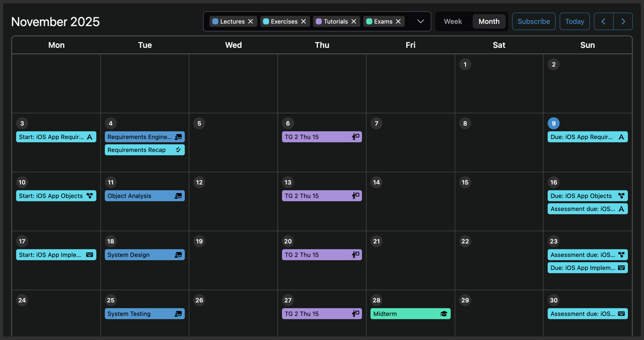Click the keyboard icon on Start: iOS App Implementation
Viewport: 644px width, 340px height.
(x=89, y=255)
